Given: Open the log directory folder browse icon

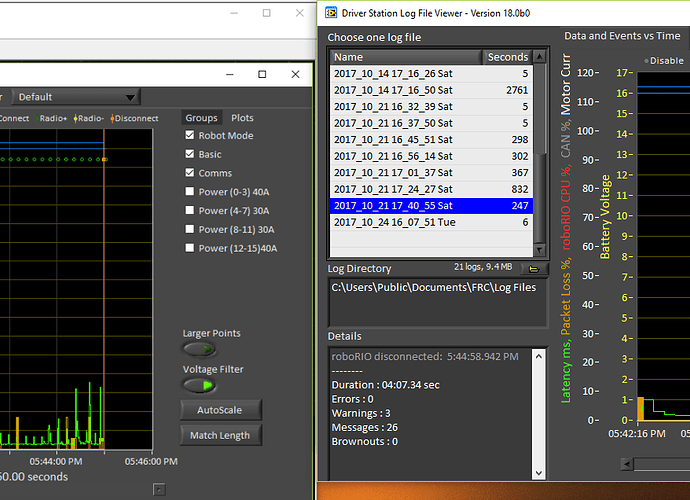Looking at the screenshot, I should point(534,268).
